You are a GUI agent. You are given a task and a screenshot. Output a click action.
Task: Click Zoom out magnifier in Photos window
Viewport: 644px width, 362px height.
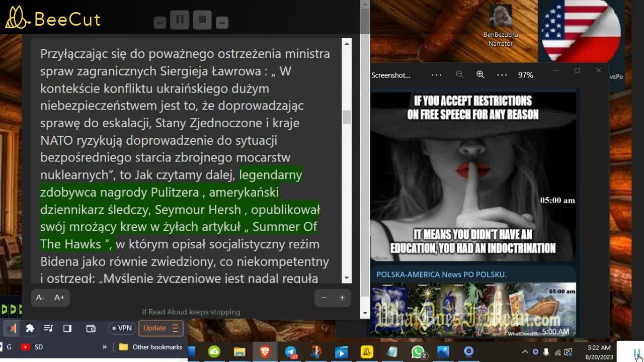pyautogui.click(x=459, y=74)
